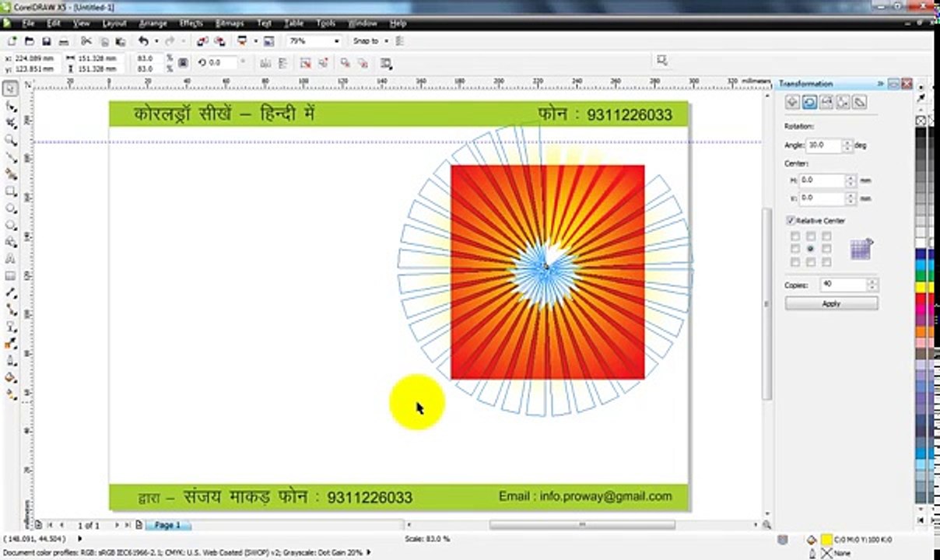Click the Rotation Angle spinner arrows
The width and height of the screenshot is (940, 560).
click(847, 145)
